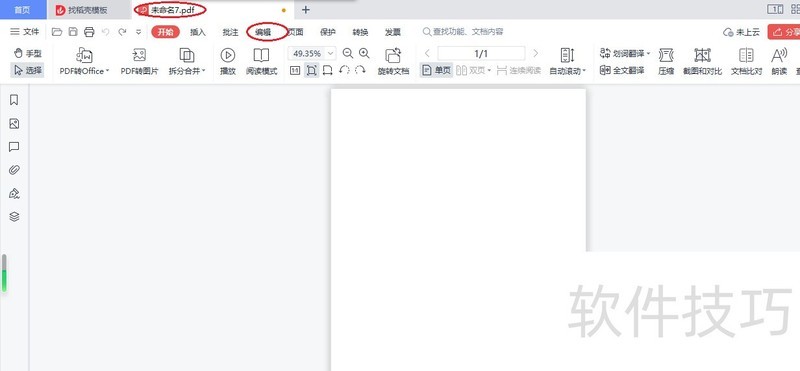The image size is (800, 371).
Task: Start the 播放 slideshow
Action: pyautogui.click(x=228, y=61)
